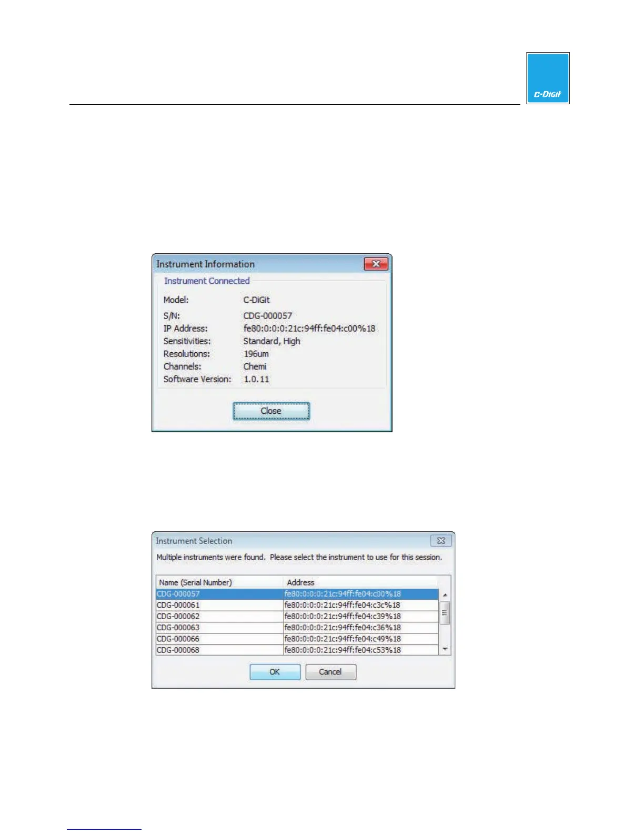Click address ending c36%18
Image resolution: width=644 pixels, height=834 pixels.
(343, 628)
